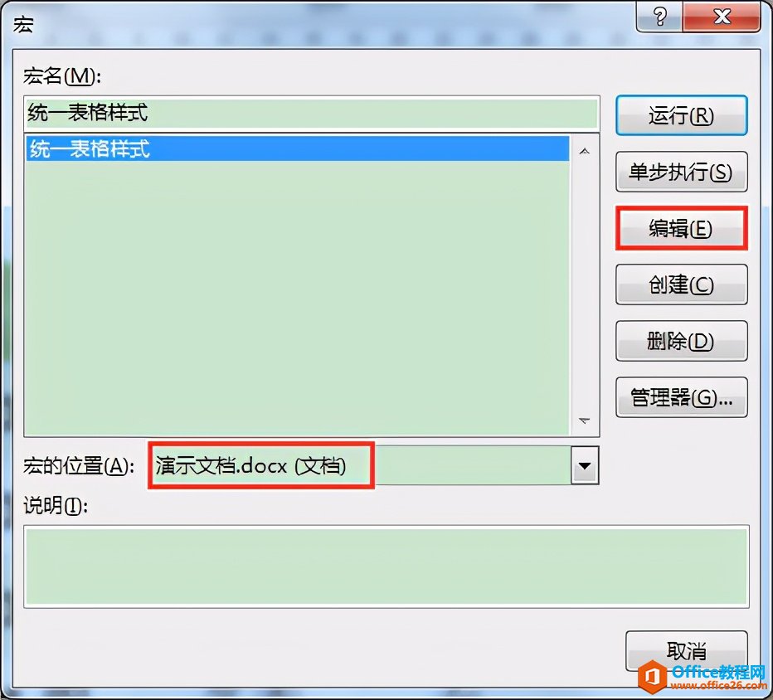Click the help question mark icon
773x700 pixels.
point(659,17)
